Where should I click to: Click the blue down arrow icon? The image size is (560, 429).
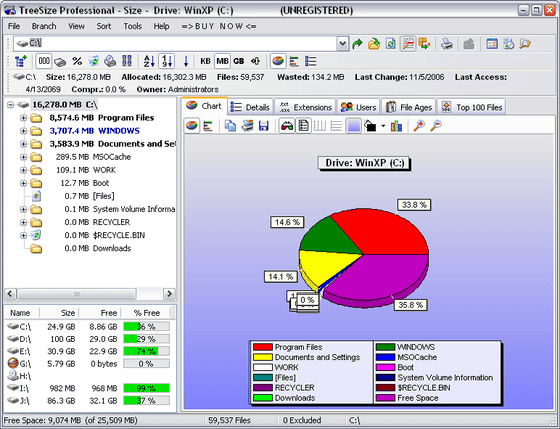coord(186,61)
